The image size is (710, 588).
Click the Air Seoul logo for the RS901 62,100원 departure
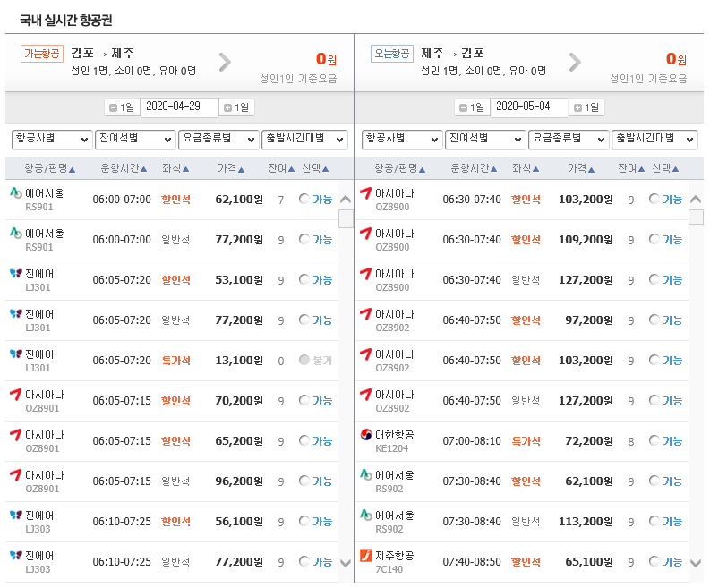16,193
